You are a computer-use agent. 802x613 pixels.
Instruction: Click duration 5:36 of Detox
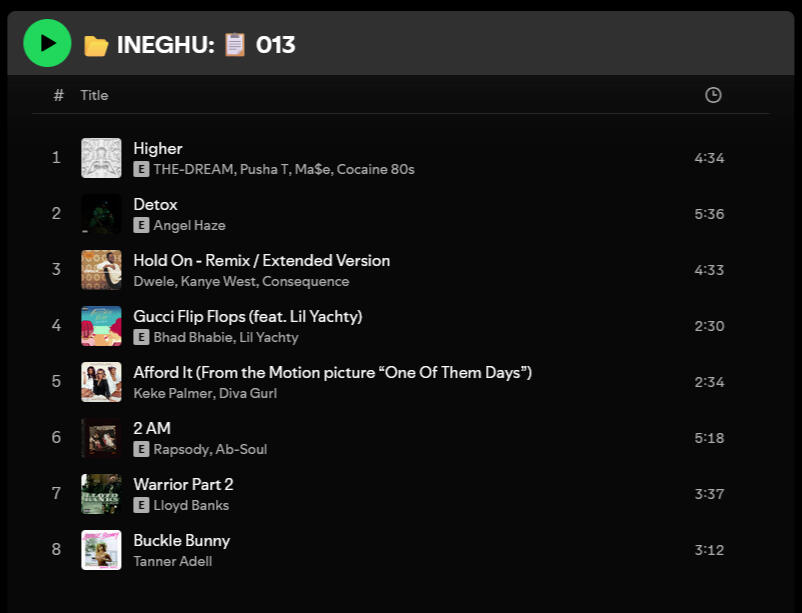[x=709, y=214]
